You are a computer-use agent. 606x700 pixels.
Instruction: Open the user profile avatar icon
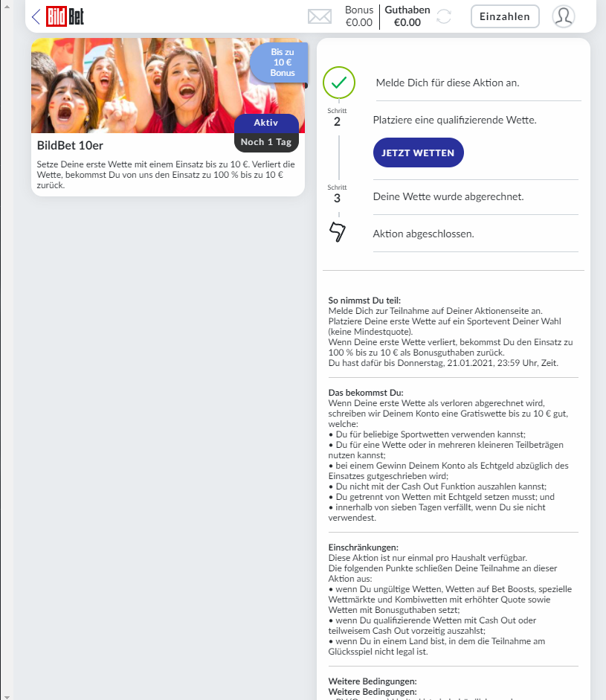563,16
